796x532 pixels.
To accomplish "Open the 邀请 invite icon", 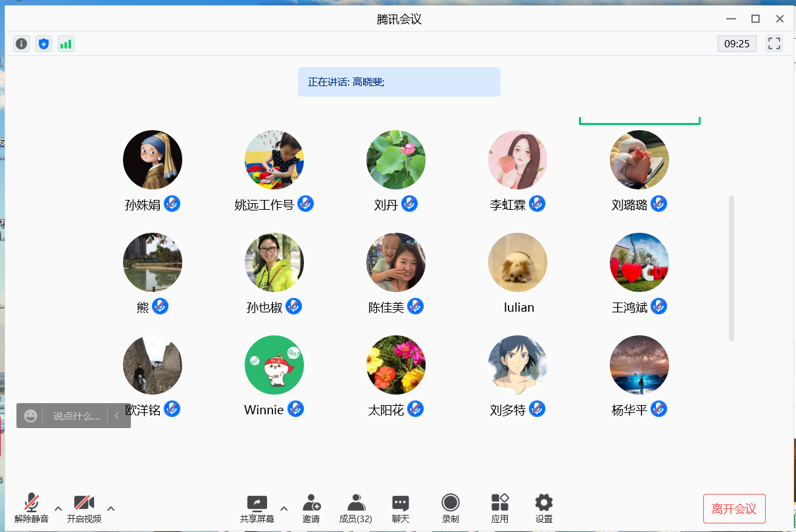I will pos(311,508).
